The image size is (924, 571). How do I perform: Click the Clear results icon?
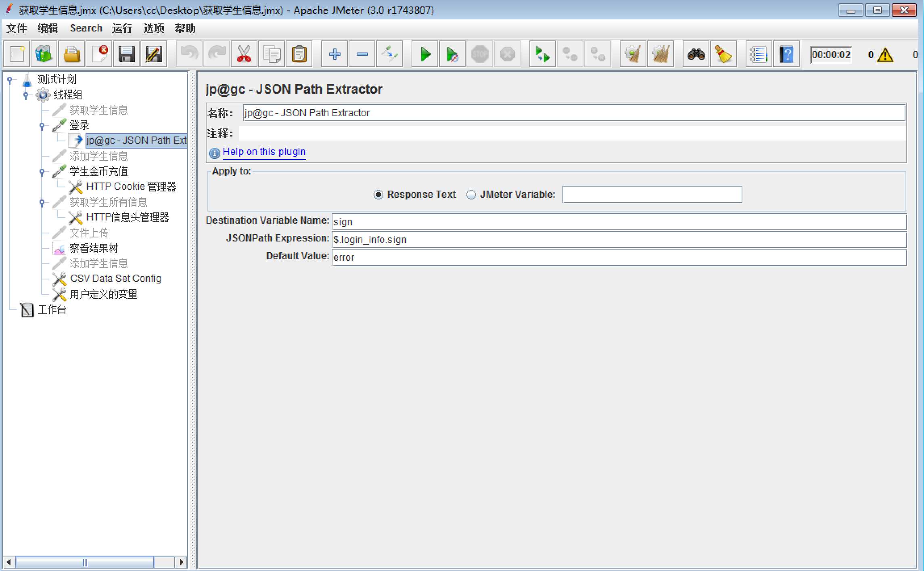(633, 54)
